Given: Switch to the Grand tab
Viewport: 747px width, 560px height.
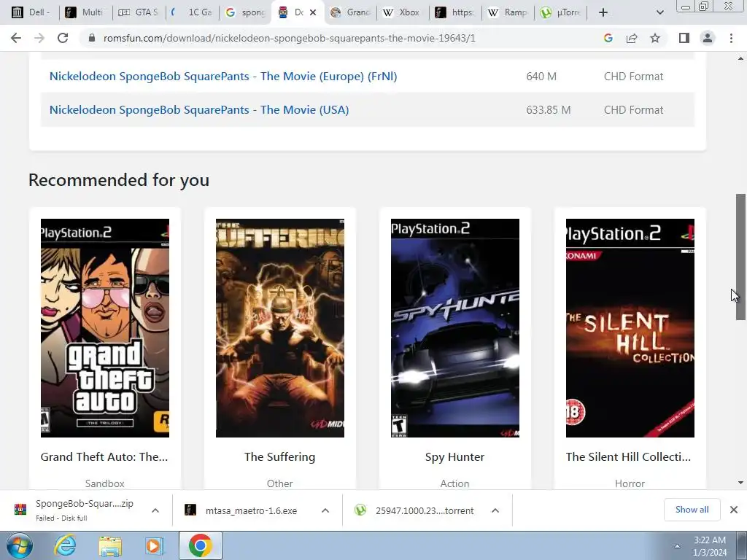Looking at the screenshot, I should click(x=351, y=12).
